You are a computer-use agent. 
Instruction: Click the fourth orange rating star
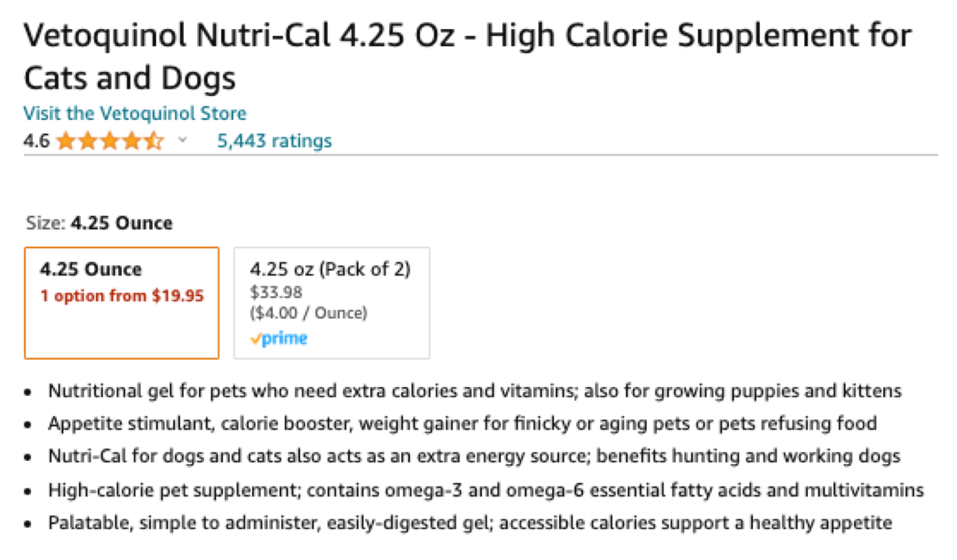pos(132,141)
